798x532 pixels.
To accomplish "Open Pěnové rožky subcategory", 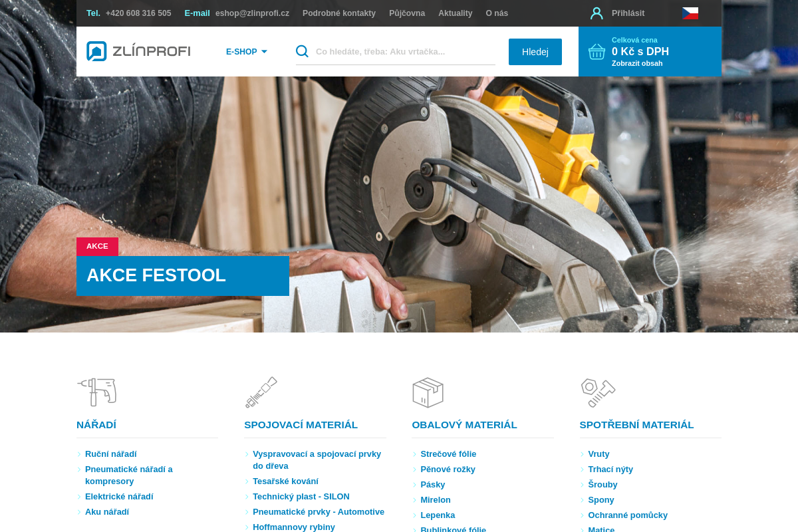I will click(x=448, y=469).
